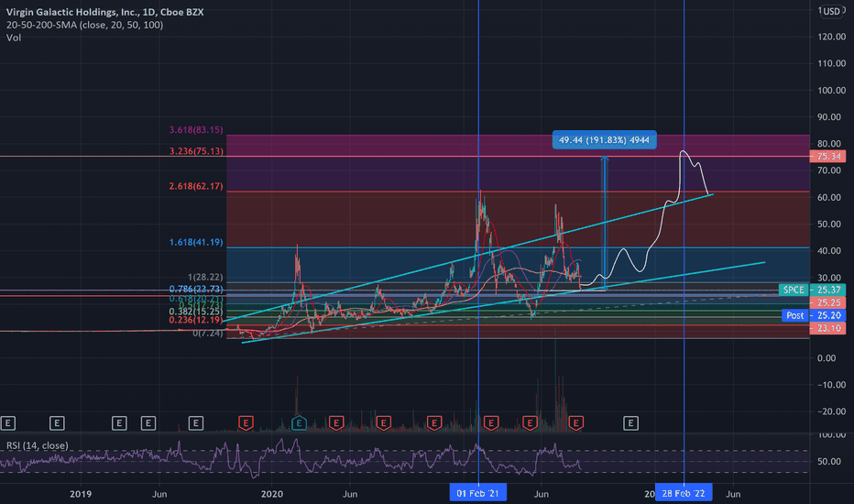The width and height of the screenshot is (854, 504).
Task: Select the RSI (14, close) legend
Action: coord(37,445)
